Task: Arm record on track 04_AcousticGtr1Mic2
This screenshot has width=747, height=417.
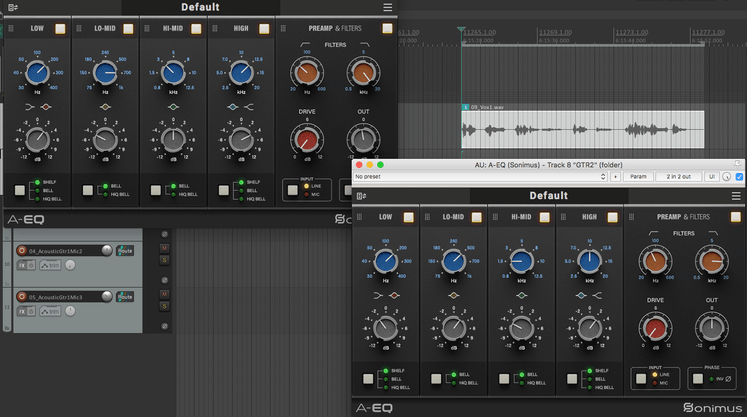Action: click(x=21, y=251)
